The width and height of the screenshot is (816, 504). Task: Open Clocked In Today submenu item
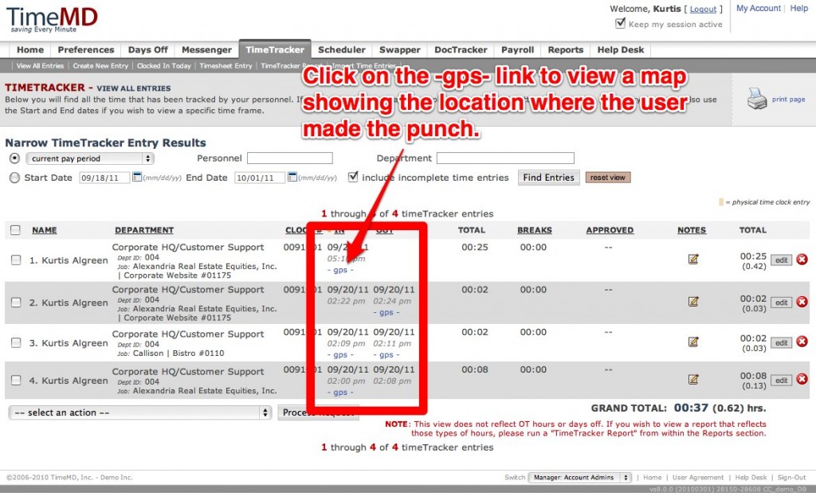coord(164,66)
